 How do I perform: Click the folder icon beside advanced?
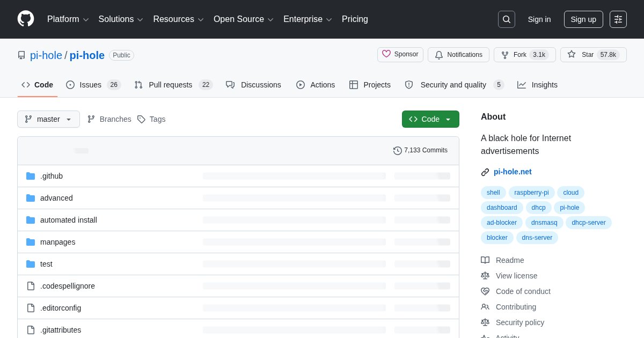[x=31, y=198]
